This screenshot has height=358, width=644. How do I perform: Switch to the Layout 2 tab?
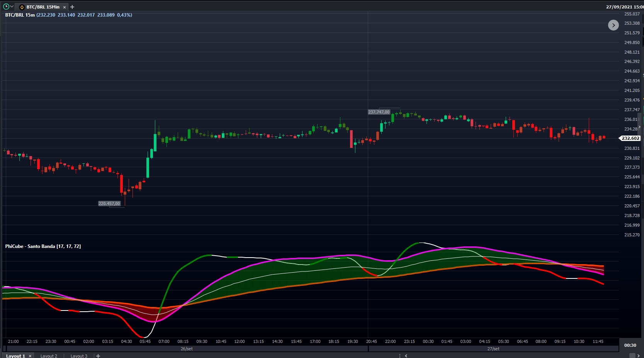point(49,356)
